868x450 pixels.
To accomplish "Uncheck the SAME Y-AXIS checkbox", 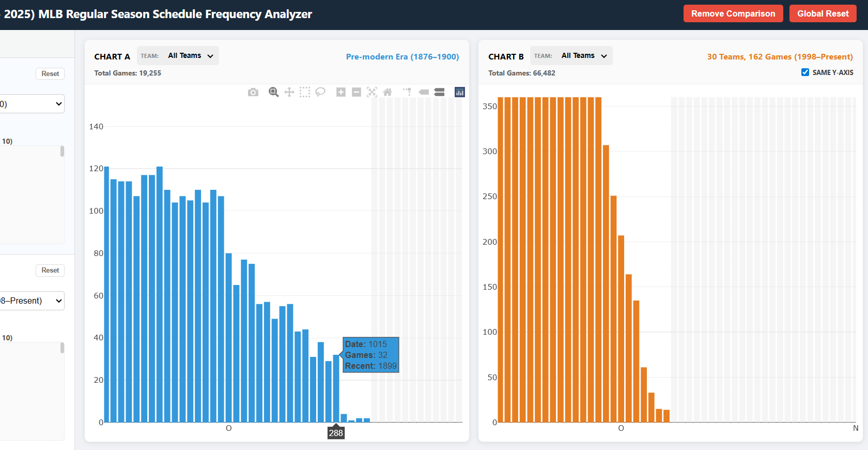I will pos(805,72).
